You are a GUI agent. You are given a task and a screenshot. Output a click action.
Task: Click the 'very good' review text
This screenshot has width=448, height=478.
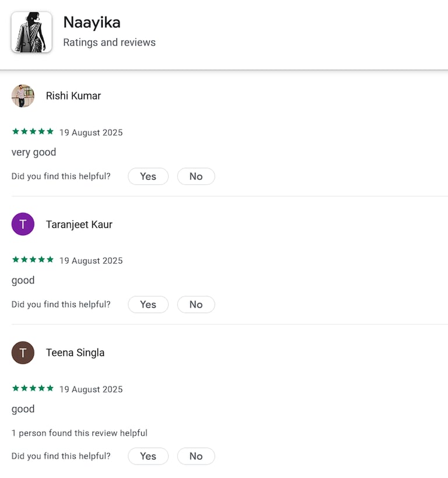coord(34,152)
